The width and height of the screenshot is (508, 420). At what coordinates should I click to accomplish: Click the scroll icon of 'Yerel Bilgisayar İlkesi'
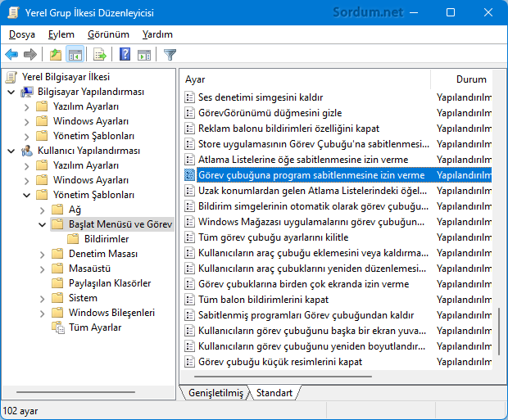[11, 77]
